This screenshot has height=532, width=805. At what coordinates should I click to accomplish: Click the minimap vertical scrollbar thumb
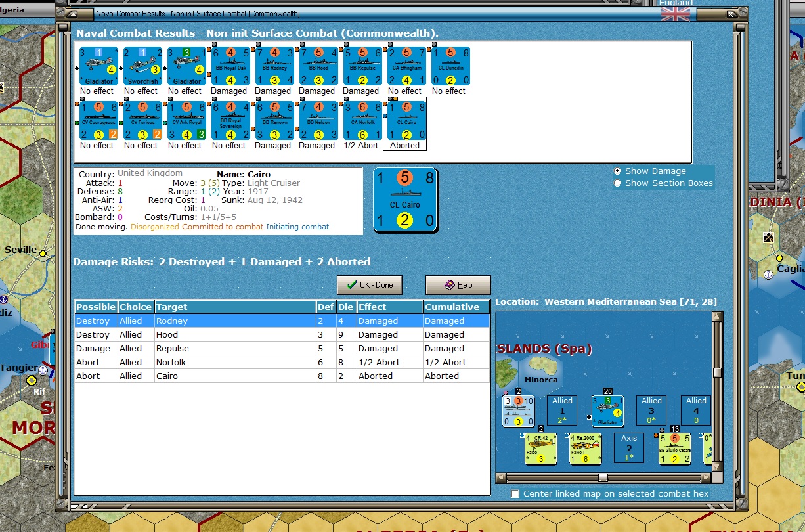(717, 372)
